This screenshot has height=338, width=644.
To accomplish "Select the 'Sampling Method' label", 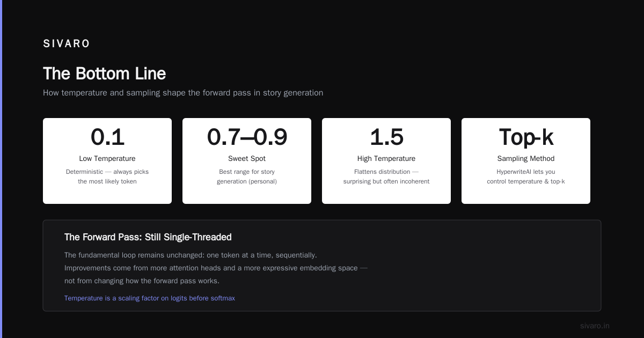I will (x=526, y=158).
